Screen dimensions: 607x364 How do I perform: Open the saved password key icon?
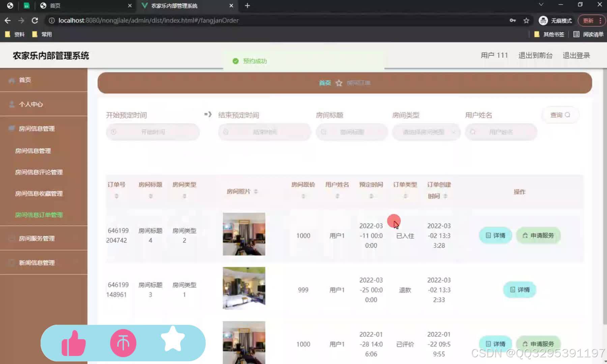click(513, 21)
